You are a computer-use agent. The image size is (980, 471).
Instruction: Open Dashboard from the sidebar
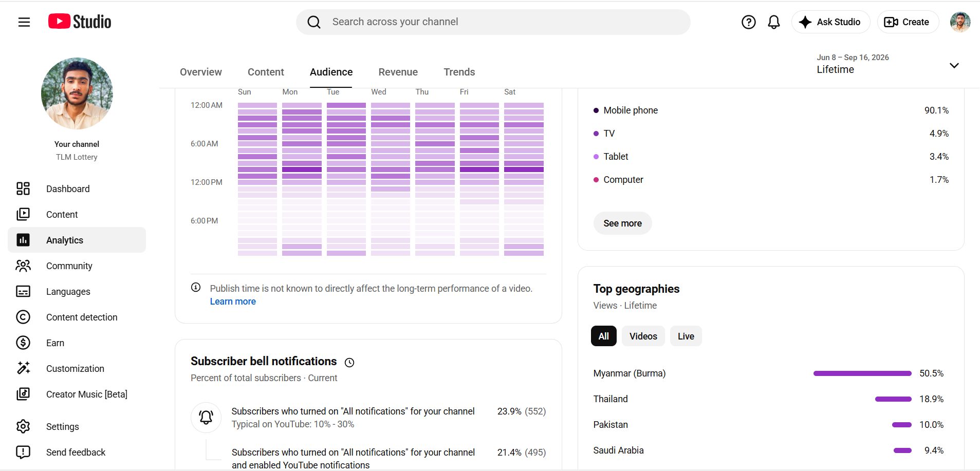[77, 189]
